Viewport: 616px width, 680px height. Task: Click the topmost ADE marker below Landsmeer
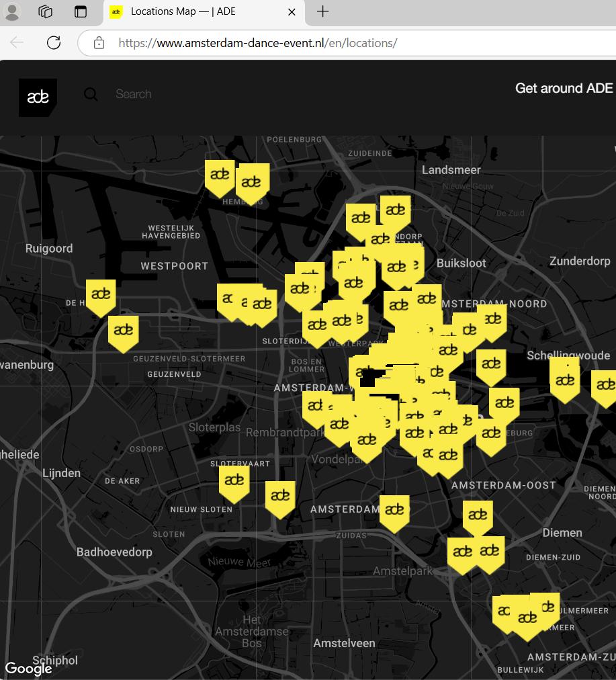(396, 214)
